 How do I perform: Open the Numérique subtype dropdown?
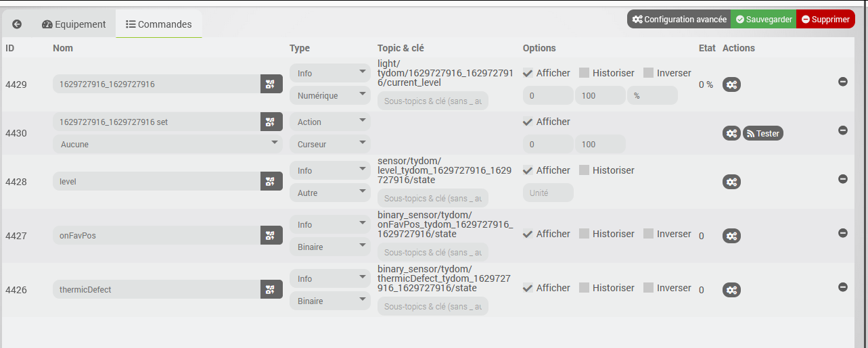click(x=330, y=95)
